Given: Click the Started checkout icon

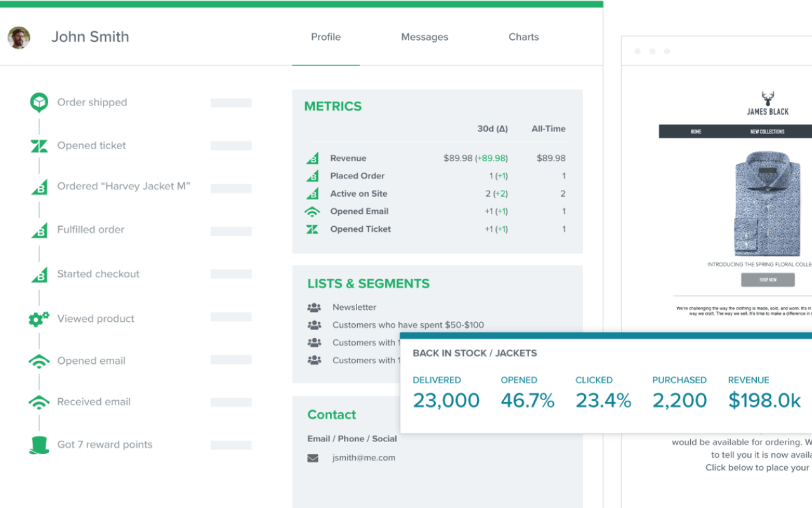Looking at the screenshot, I should coord(39,273).
